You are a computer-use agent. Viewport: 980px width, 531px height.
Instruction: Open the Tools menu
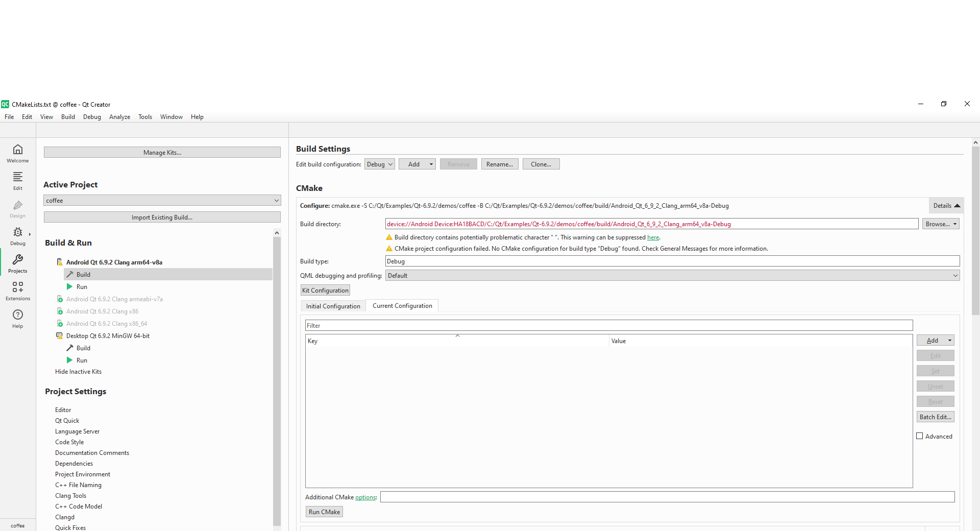(145, 117)
